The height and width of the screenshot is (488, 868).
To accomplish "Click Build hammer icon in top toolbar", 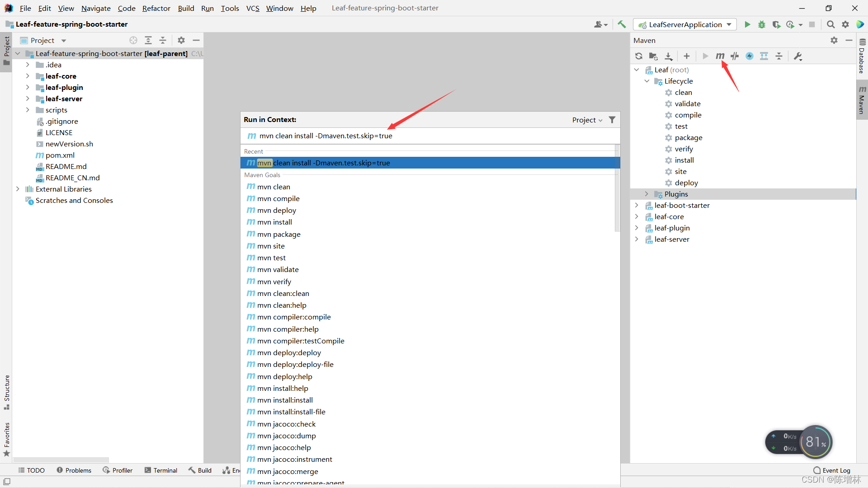I will 622,24.
